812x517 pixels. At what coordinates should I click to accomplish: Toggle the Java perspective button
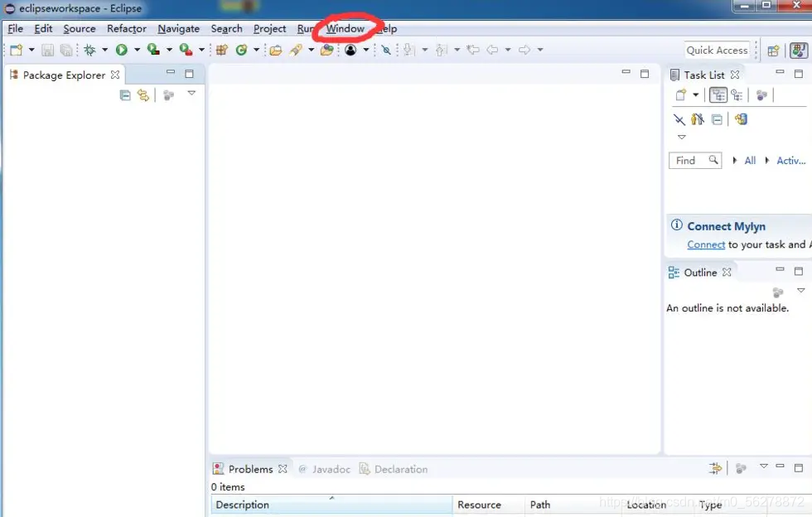click(799, 51)
